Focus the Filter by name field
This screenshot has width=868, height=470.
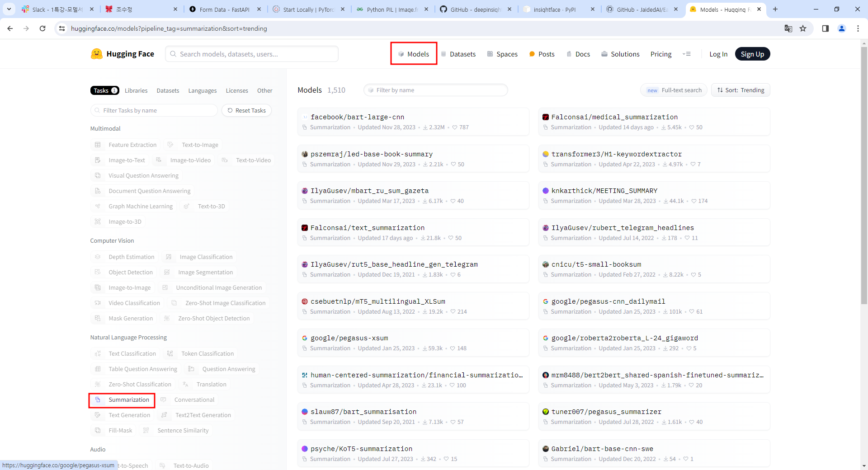pos(436,90)
